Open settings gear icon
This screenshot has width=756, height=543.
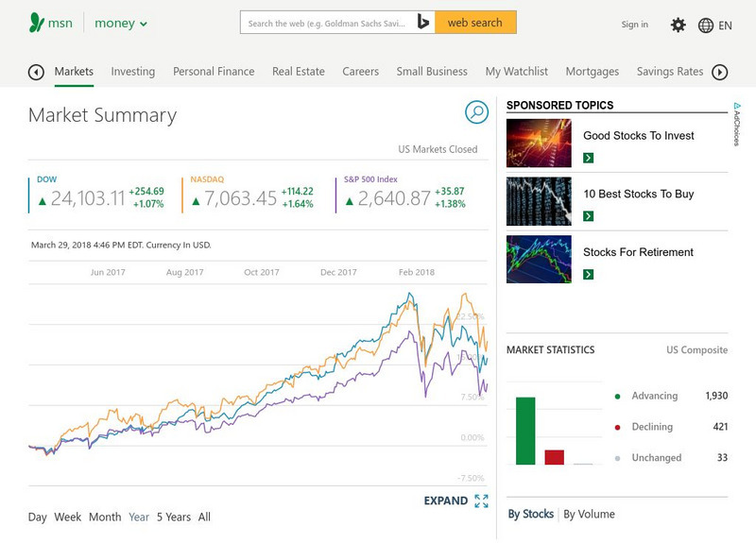678,25
